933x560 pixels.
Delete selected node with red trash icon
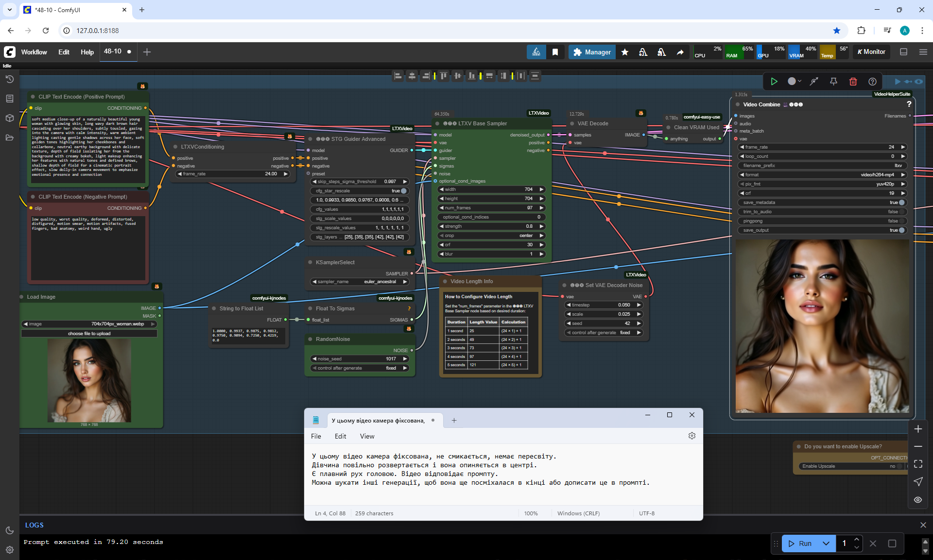click(853, 82)
